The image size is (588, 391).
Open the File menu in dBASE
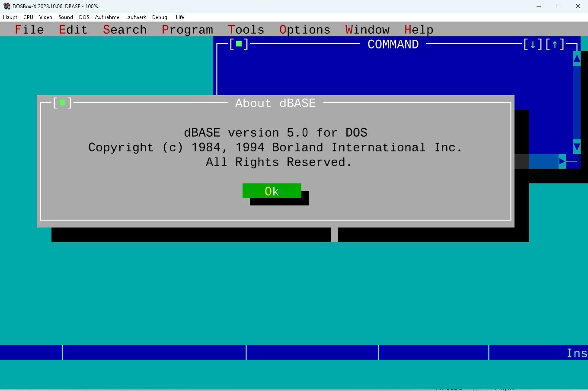(x=29, y=29)
